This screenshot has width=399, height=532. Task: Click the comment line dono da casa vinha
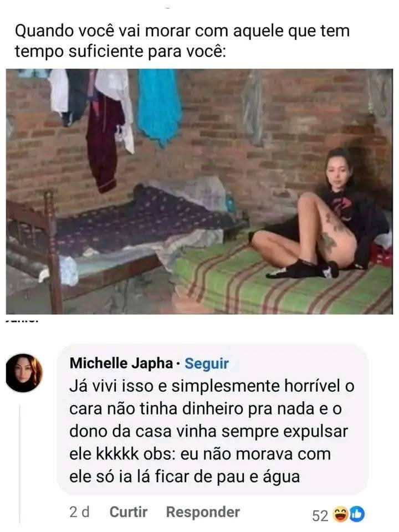point(209,431)
